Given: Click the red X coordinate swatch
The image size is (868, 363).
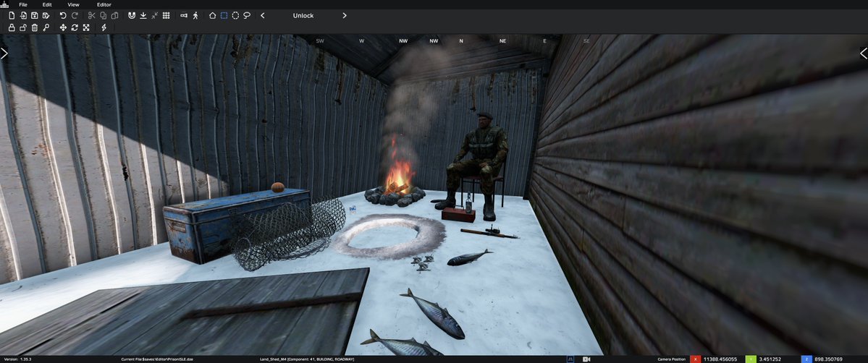Looking at the screenshot, I should [x=695, y=359].
